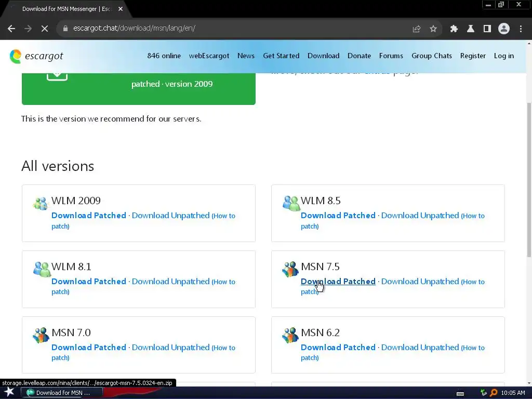Download Patched WLM 8.1
The width and height of the screenshot is (532, 399).
click(x=88, y=281)
